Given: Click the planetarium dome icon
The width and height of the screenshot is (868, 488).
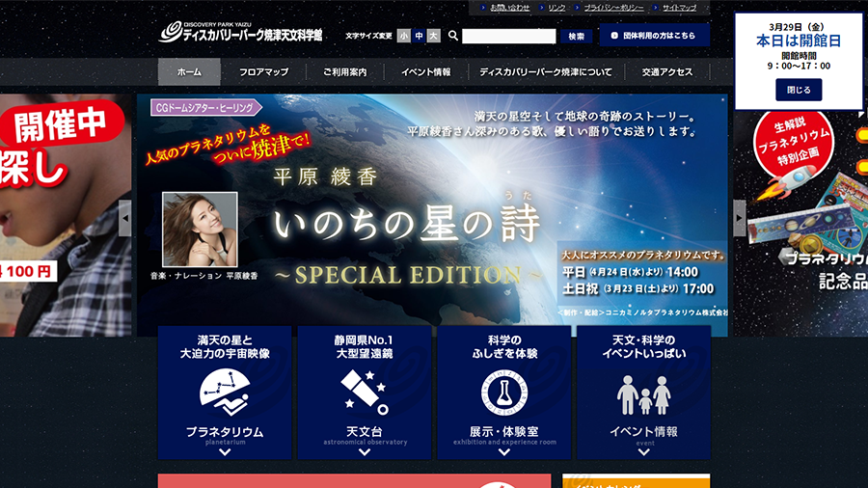Looking at the screenshot, I should coord(225,393).
